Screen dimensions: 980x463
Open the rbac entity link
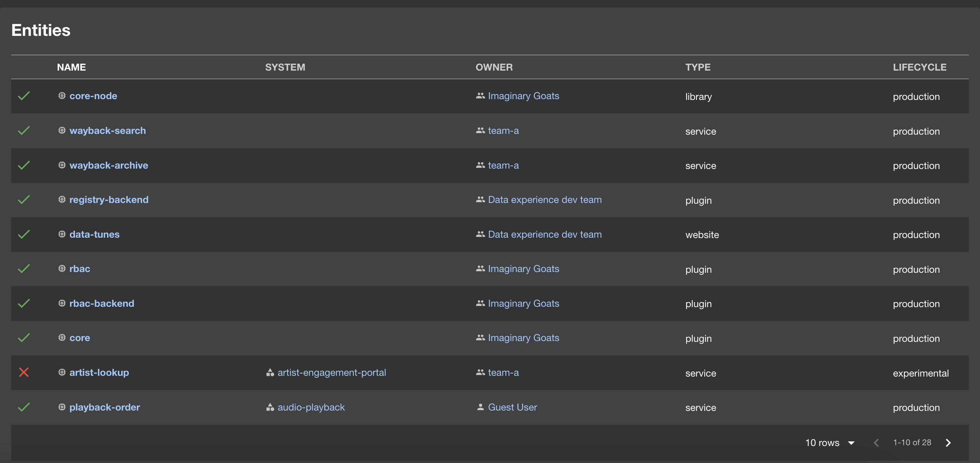80,269
